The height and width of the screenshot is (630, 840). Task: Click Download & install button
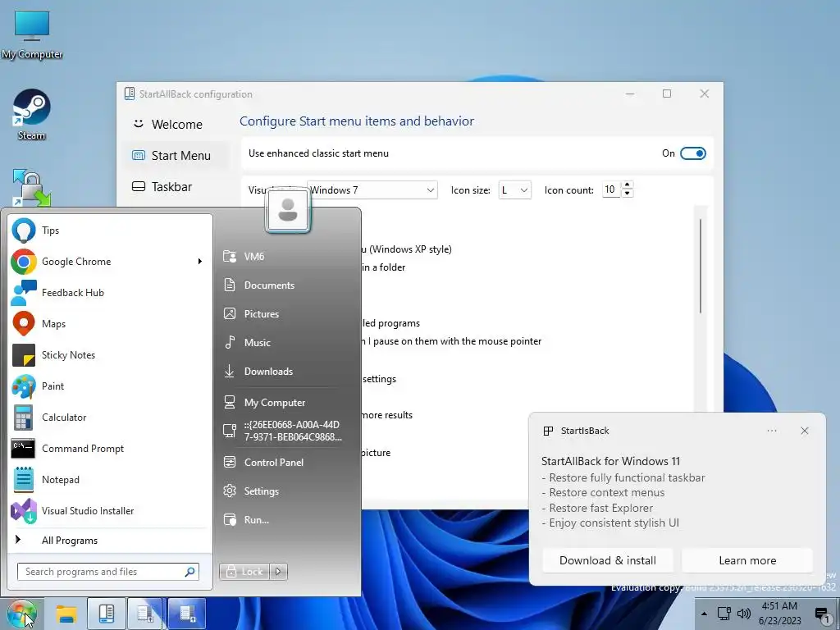(x=608, y=560)
